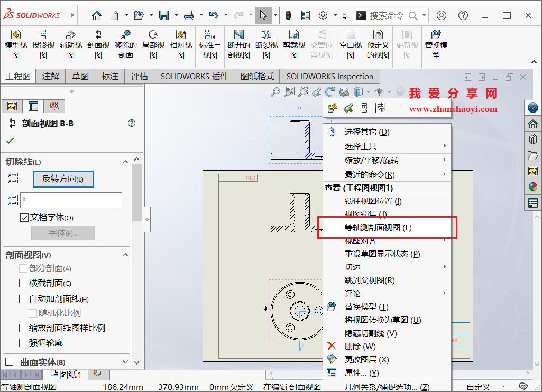Collapse the 剖面视图 section

(125, 255)
